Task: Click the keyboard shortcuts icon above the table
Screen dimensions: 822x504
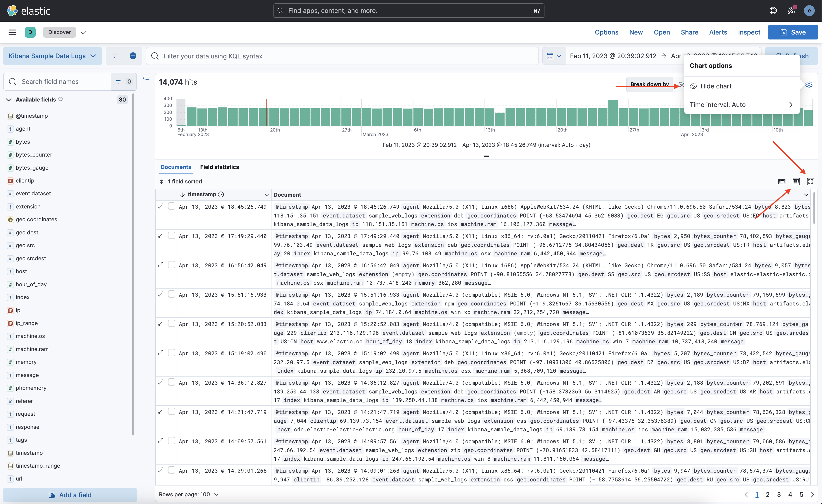Action: coord(782,181)
